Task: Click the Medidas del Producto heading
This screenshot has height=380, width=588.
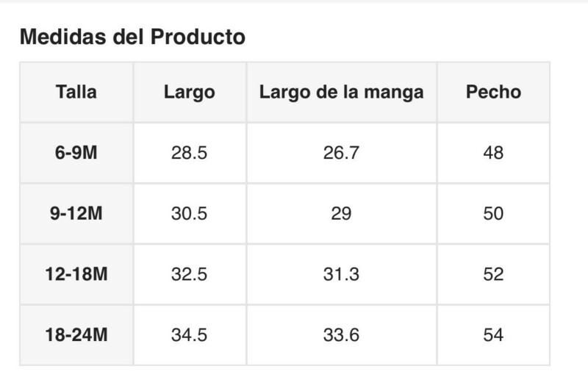Action: [x=132, y=37]
